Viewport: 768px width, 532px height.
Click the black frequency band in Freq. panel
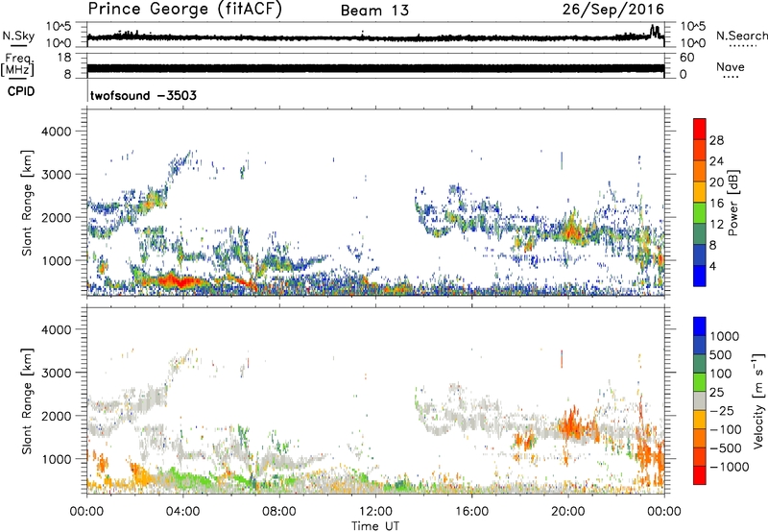coord(375,68)
